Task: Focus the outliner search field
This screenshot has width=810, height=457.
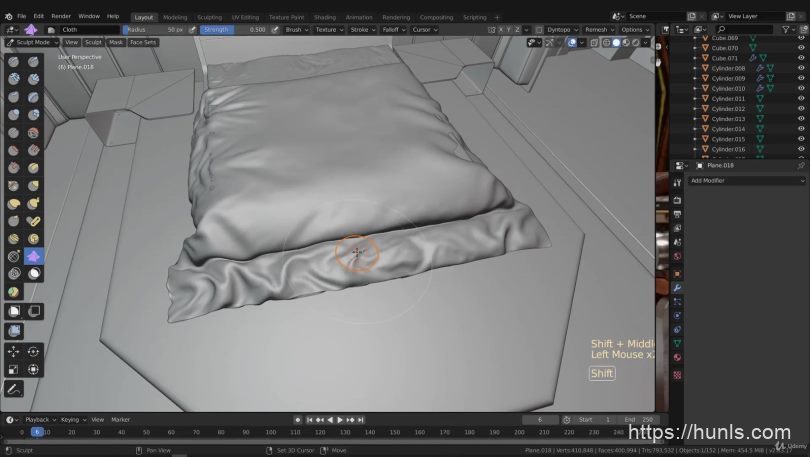Action: pos(744,29)
